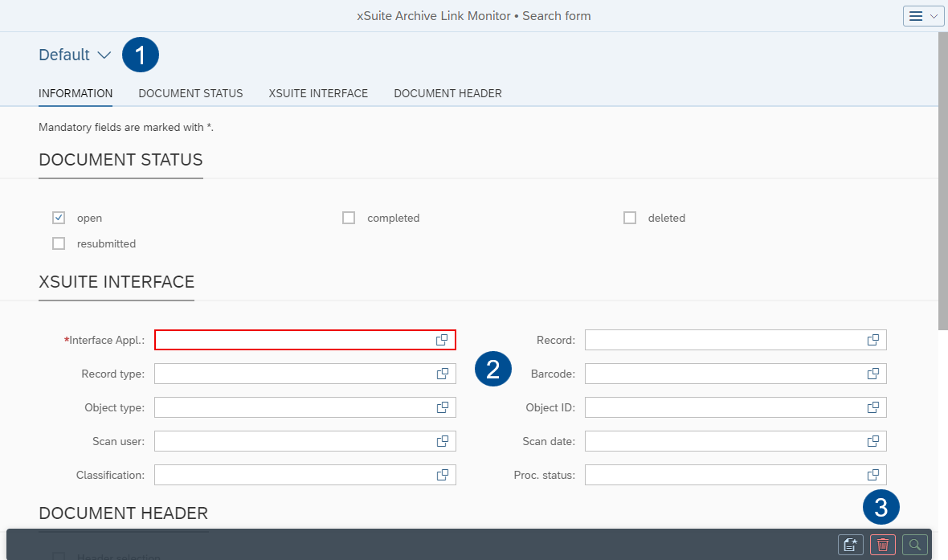The image size is (948, 560).
Task: Open value help for Interface Appl. field
Action: point(442,340)
